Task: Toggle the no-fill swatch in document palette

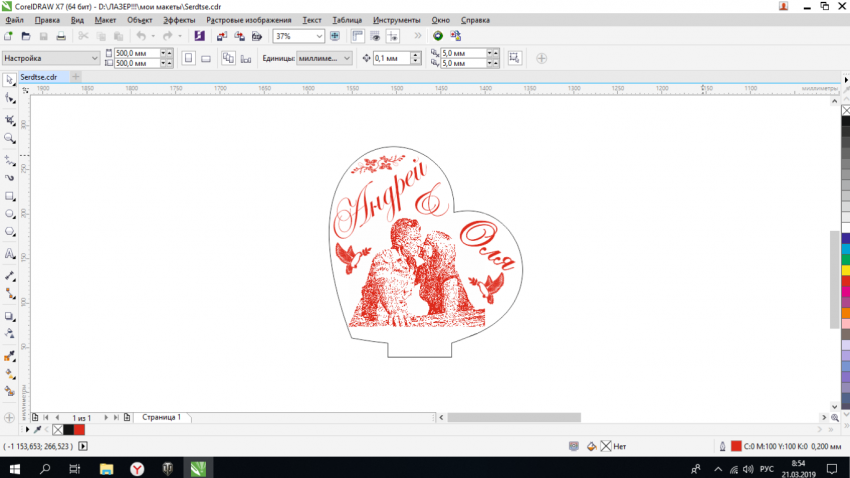Action: [x=57, y=429]
